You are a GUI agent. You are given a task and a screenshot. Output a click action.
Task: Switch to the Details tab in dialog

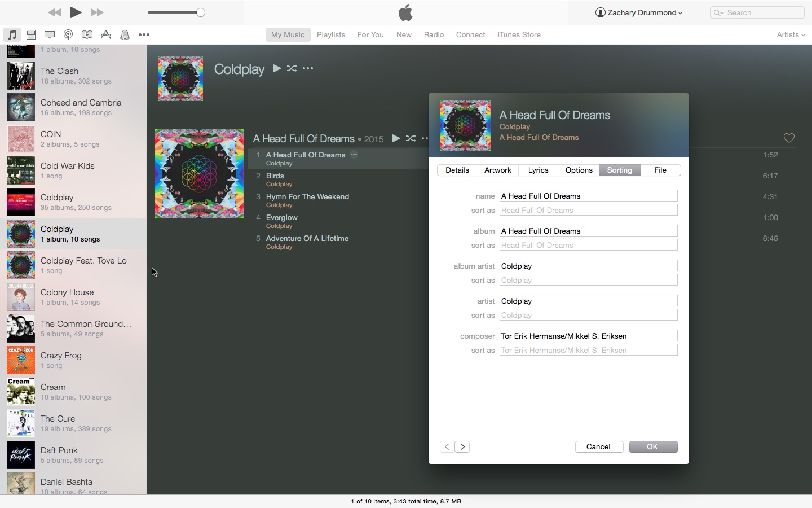pos(457,170)
